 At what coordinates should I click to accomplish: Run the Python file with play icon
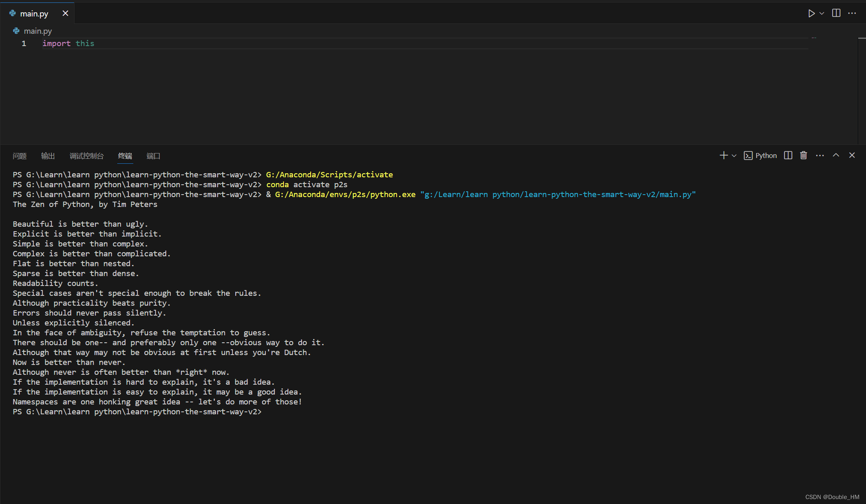click(x=811, y=13)
